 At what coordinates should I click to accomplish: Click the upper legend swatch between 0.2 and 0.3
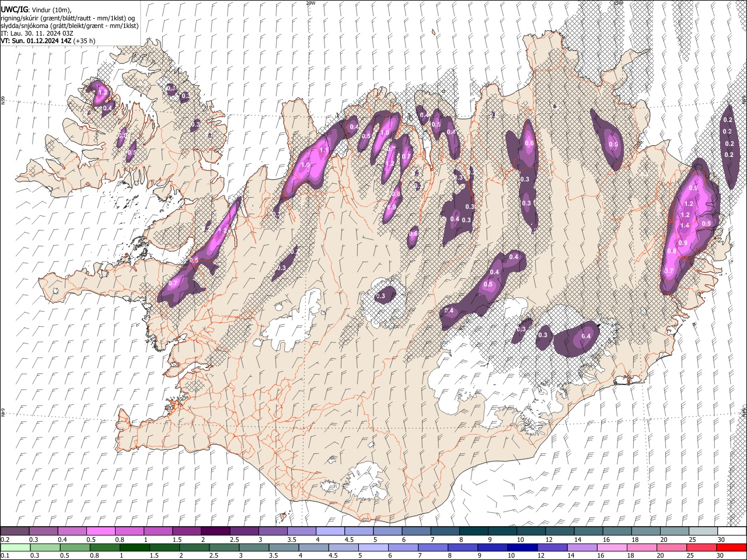(15, 531)
